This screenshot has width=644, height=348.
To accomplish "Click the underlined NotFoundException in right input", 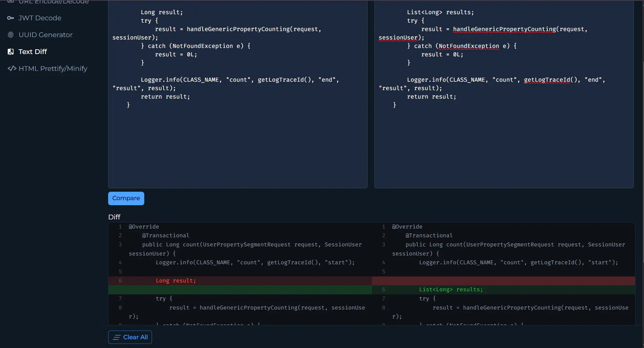I will 469,46.
